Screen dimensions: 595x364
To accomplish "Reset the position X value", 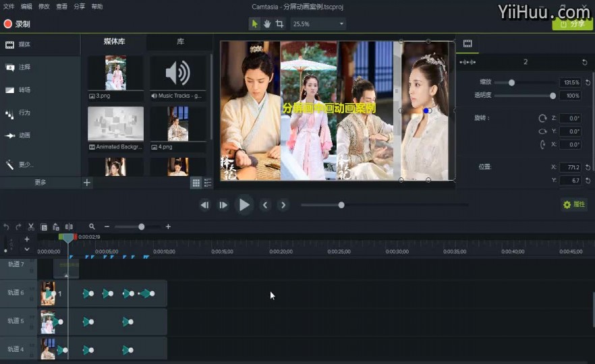I will click(x=588, y=167).
